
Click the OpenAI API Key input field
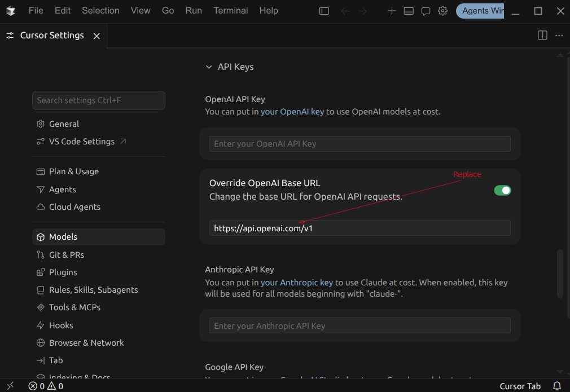[x=359, y=144]
